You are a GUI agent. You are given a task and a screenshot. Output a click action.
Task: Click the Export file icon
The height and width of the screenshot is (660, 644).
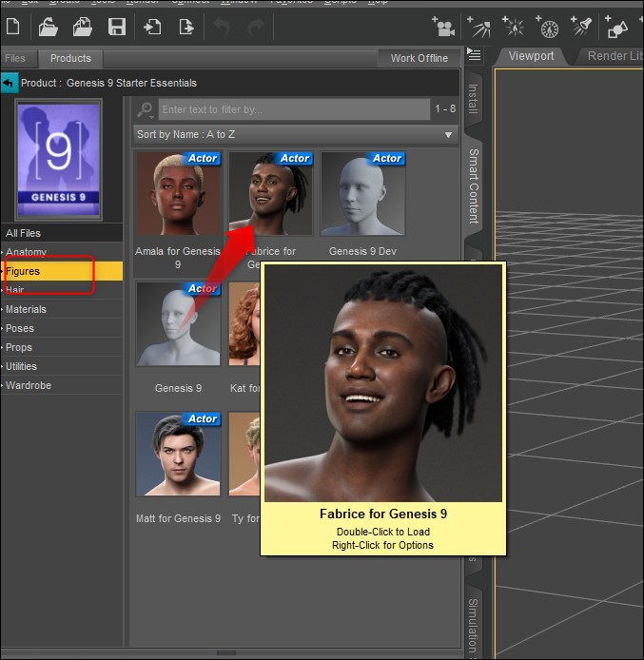[x=186, y=27]
